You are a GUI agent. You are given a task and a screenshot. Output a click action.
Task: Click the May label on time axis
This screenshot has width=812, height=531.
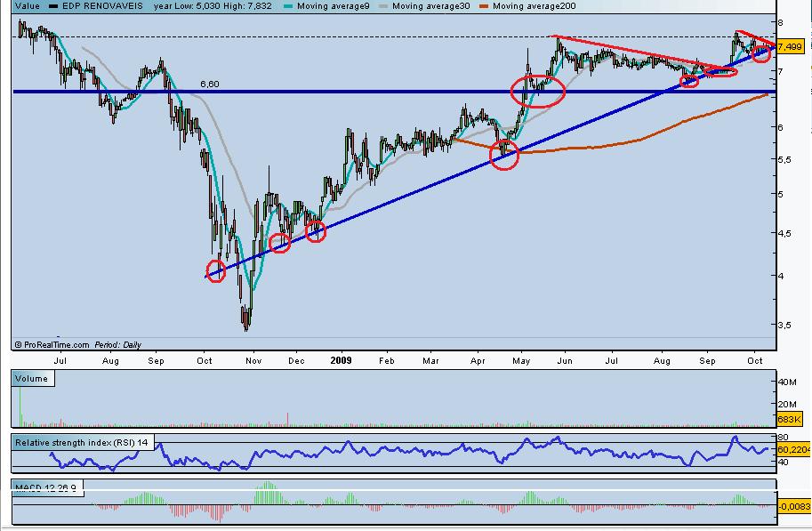521,360
